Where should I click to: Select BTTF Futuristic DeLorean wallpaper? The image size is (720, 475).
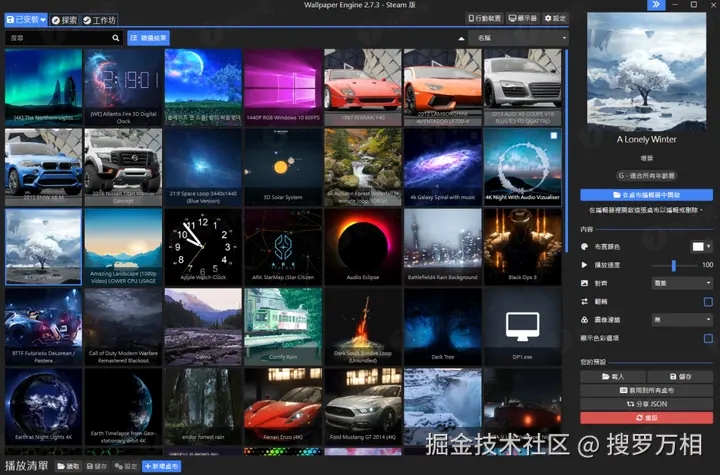[44, 327]
